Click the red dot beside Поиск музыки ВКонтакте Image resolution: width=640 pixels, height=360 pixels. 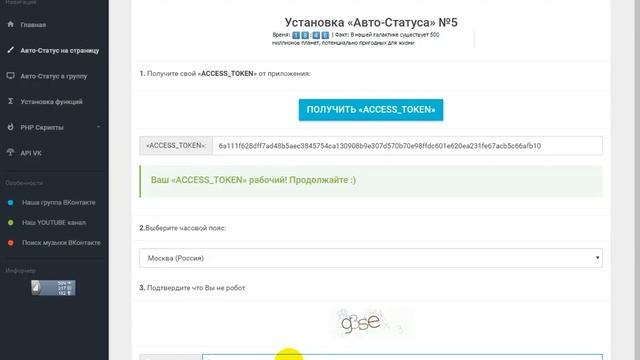click(x=11, y=242)
